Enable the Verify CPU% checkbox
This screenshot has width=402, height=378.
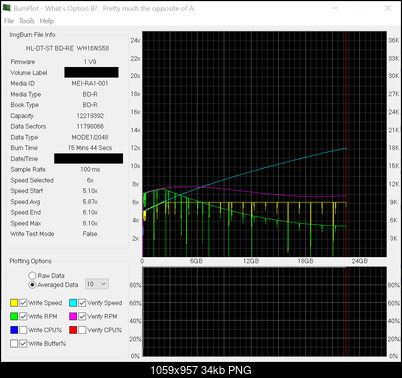(x=82, y=330)
